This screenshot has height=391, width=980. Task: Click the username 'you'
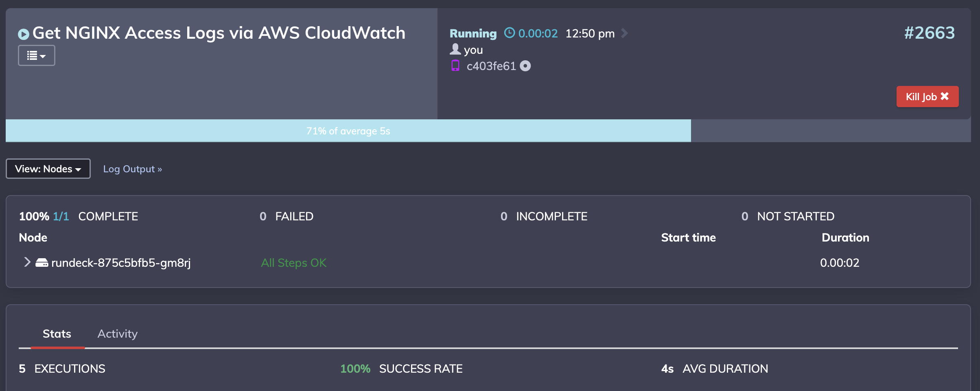(x=473, y=50)
